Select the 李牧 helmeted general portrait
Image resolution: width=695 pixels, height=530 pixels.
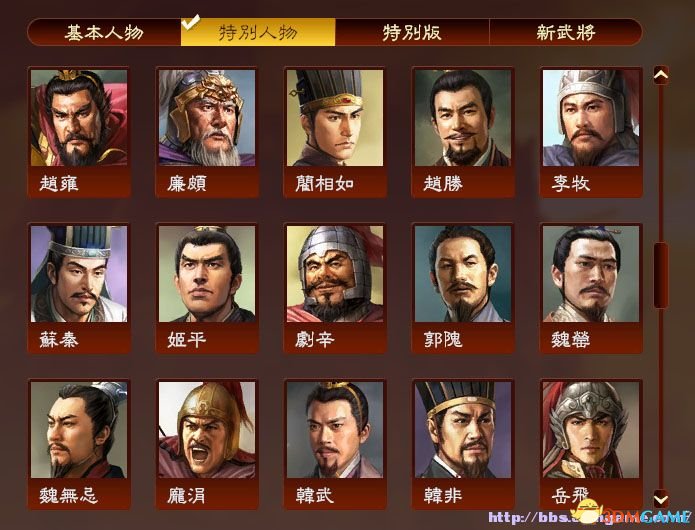point(591,132)
